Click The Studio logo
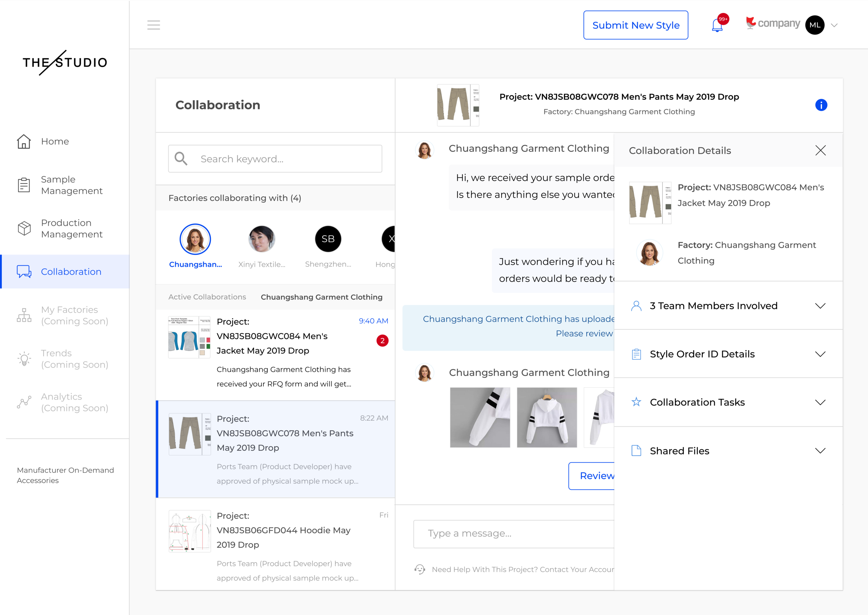The height and width of the screenshot is (615, 868). [65, 63]
